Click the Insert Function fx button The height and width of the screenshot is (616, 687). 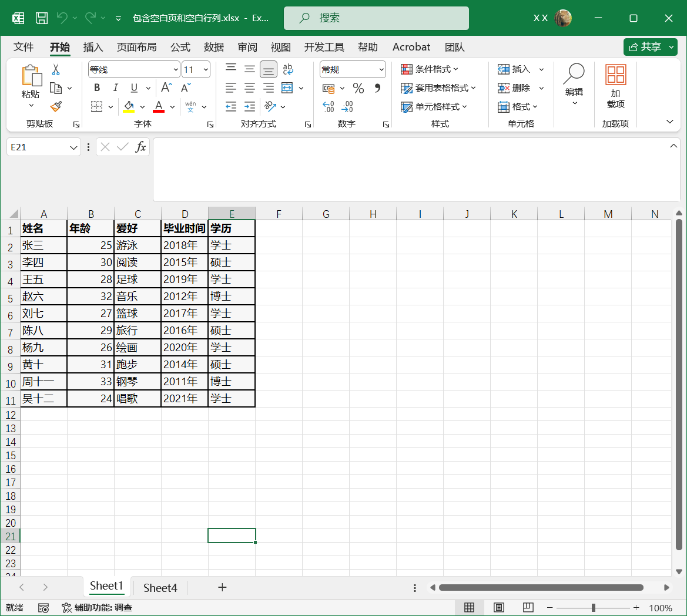coord(142,147)
